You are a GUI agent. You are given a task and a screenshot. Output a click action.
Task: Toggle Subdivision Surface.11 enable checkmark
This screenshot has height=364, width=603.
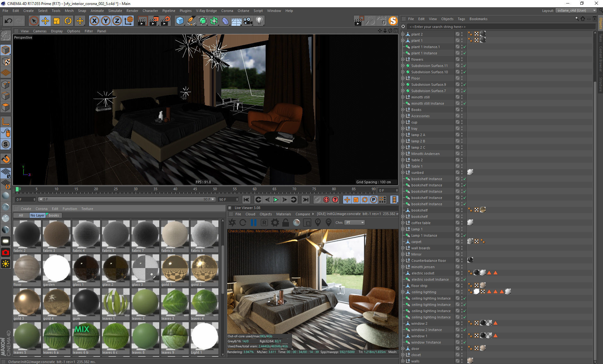point(465,66)
